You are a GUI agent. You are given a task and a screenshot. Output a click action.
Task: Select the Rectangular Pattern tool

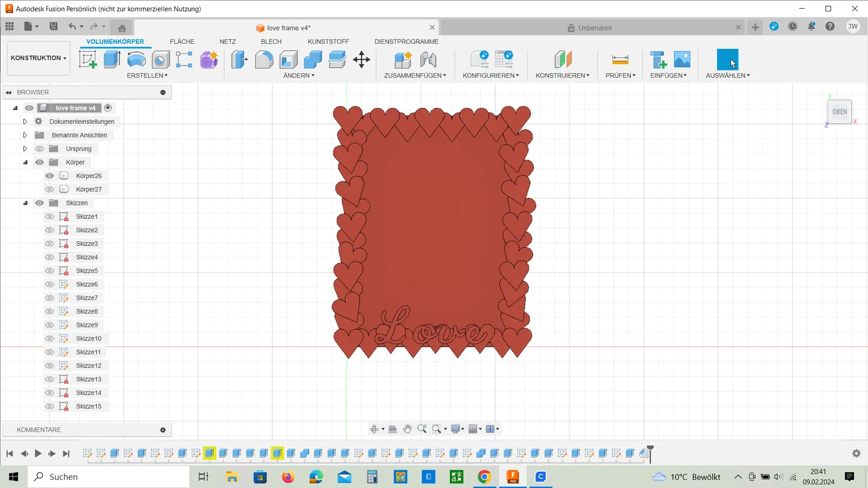pos(184,59)
